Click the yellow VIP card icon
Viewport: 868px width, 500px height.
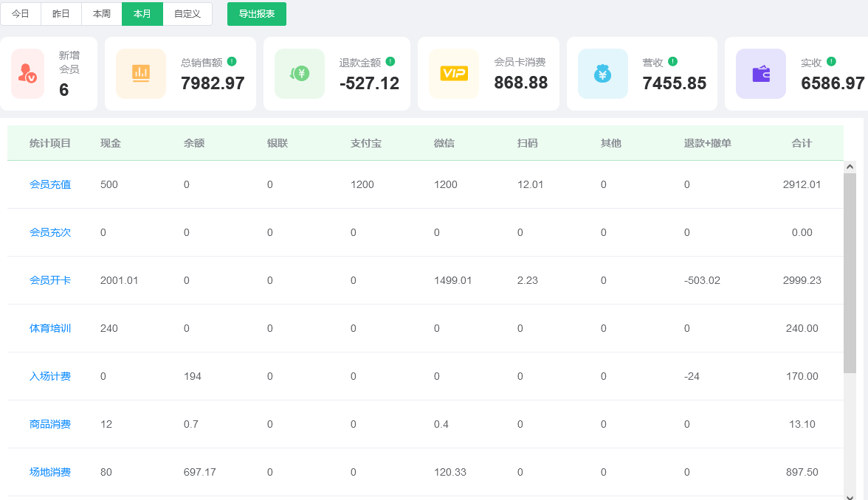point(454,74)
